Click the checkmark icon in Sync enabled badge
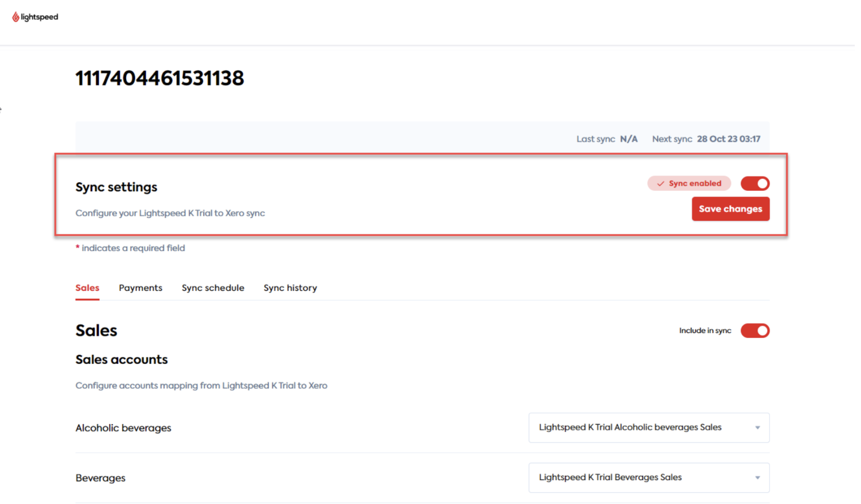Viewport: 861px width, 504px height. coord(661,183)
